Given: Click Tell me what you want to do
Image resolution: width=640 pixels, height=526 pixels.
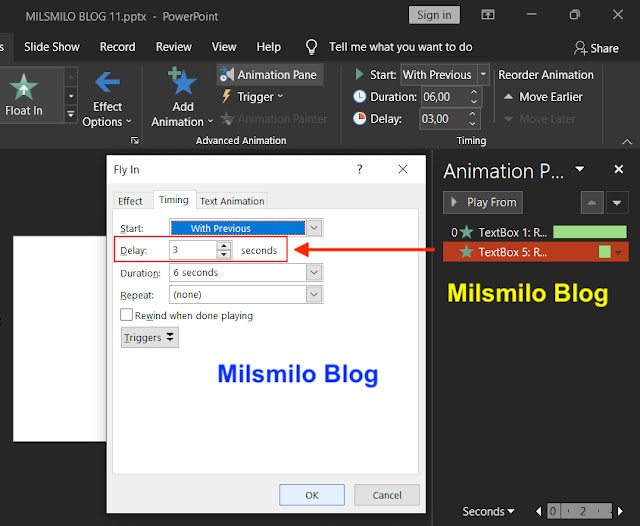Looking at the screenshot, I should pyautogui.click(x=401, y=47).
